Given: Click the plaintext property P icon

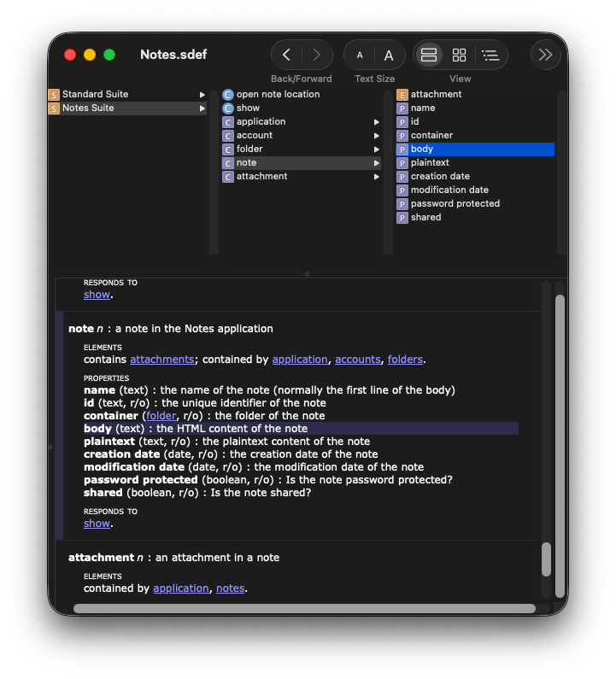Looking at the screenshot, I should pyautogui.click(x=402, y=163).
